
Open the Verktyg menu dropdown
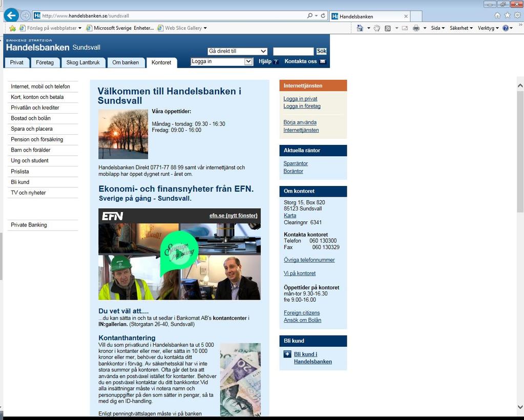488,28
